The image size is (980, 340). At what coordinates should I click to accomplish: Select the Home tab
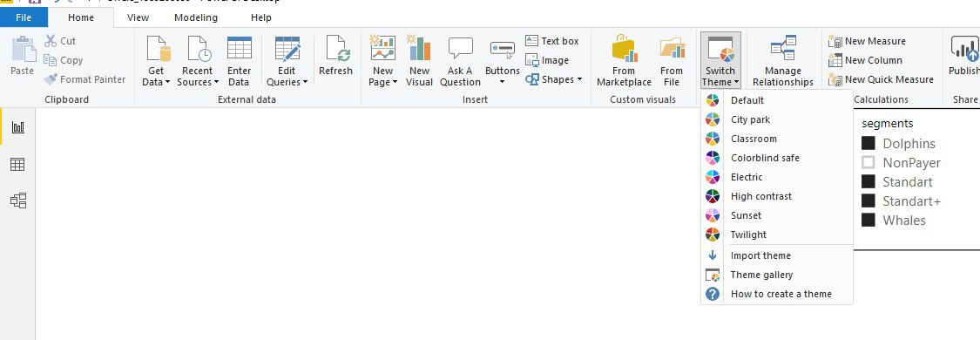81,17
